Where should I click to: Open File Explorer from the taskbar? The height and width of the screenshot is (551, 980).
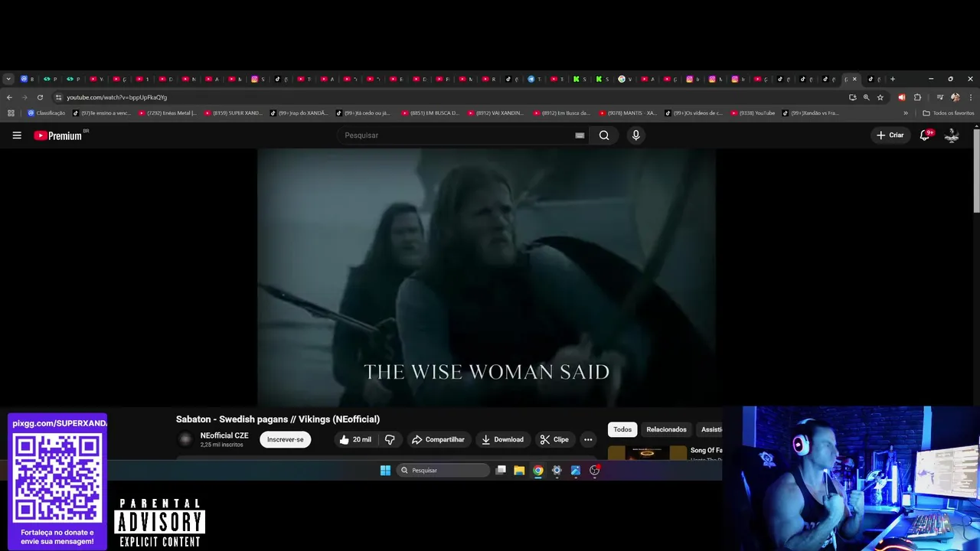(x=519, y=471)
